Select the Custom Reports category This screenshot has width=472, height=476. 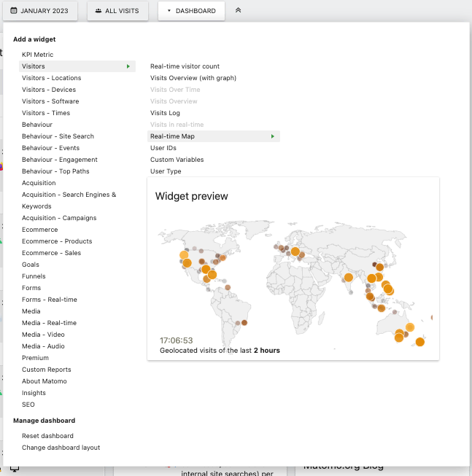click(x=46, y=370)
